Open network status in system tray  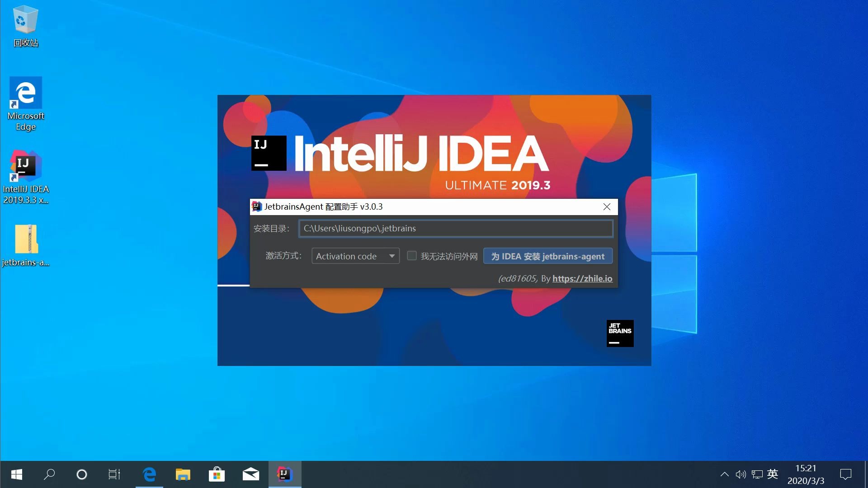[x=757, y=474]
